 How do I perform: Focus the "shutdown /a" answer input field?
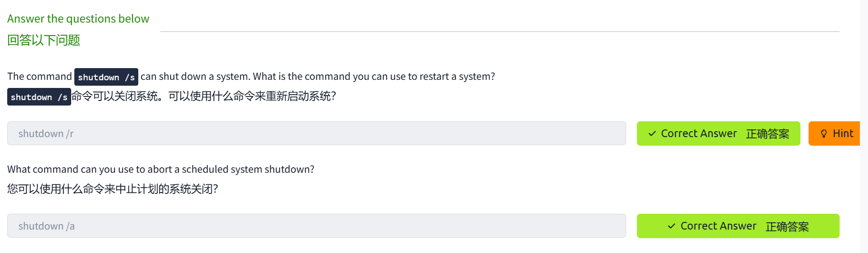[316, 226]
